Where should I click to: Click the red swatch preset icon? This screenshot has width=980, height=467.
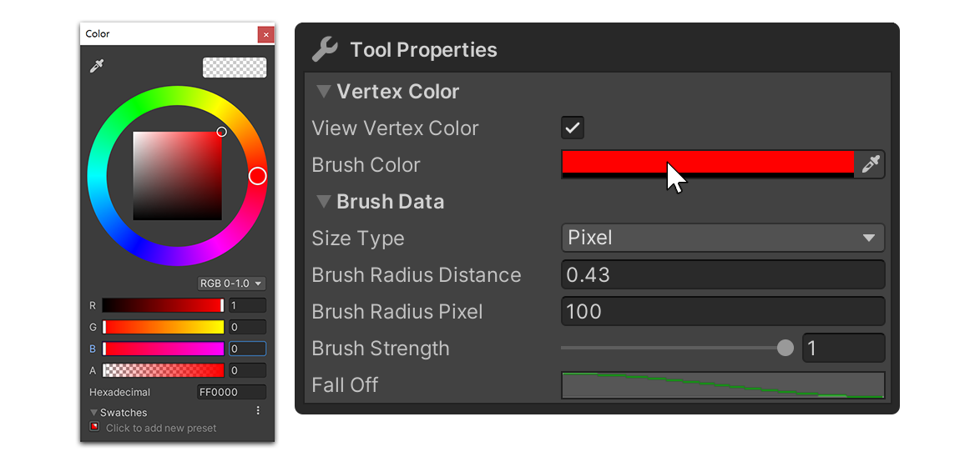pos(94,427)
